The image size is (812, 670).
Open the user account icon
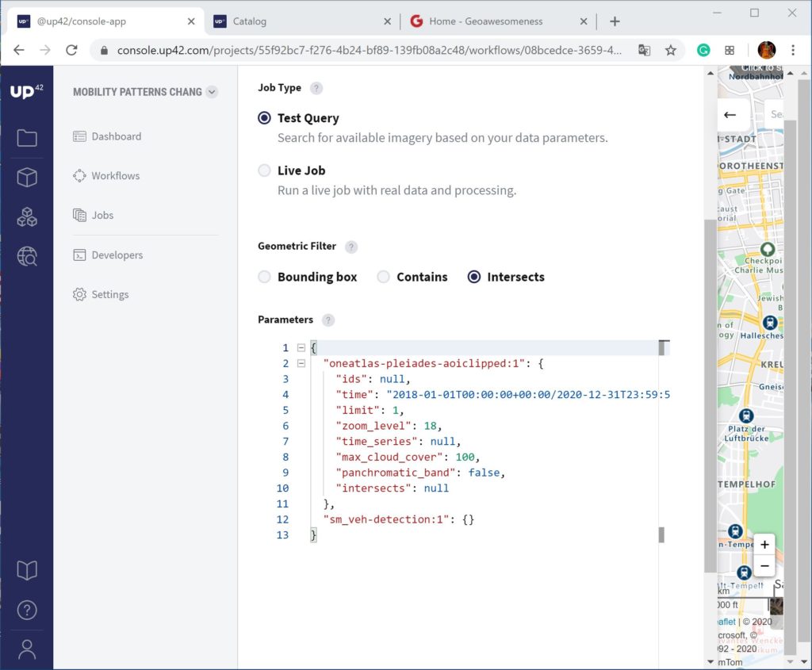(27, 649)
